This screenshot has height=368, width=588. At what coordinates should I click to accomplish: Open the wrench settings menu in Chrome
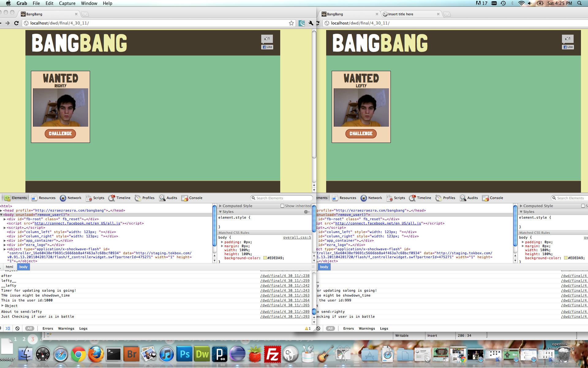[311, 23]
